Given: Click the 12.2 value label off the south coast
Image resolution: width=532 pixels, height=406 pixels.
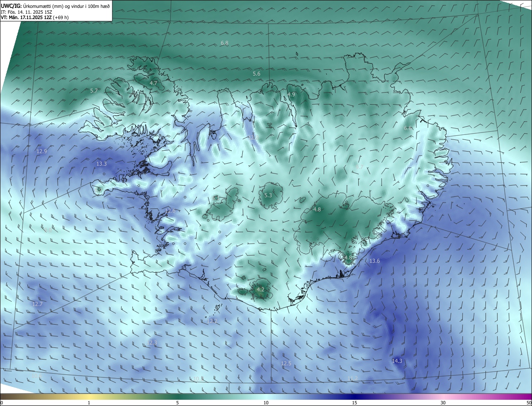Looking at the screenshot, I should (x=212, y=321).
